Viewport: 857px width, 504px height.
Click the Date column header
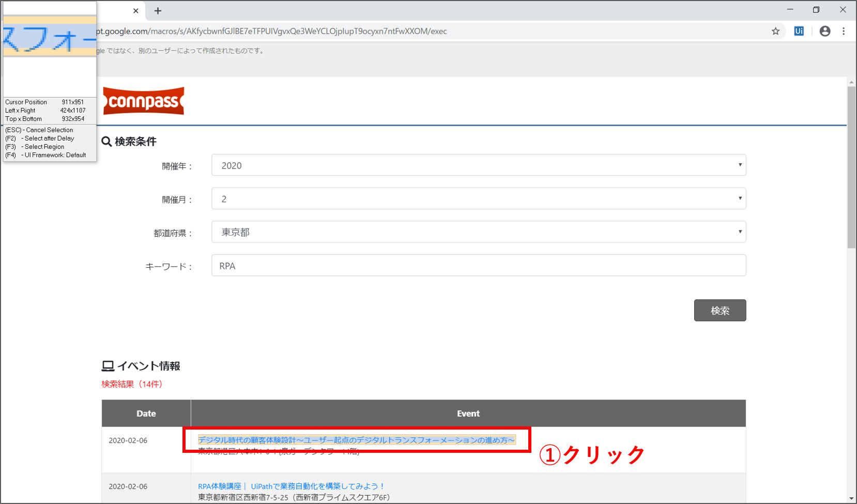click(146, 414)
